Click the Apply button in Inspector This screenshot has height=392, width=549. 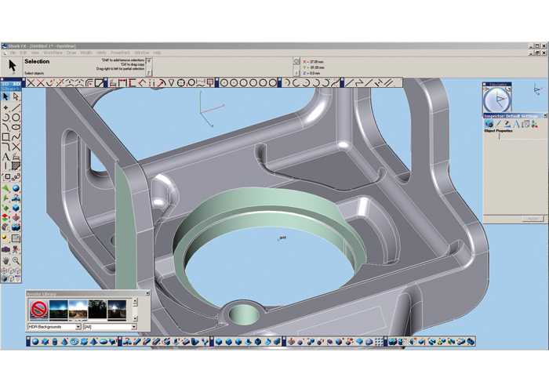coord(533,219)
